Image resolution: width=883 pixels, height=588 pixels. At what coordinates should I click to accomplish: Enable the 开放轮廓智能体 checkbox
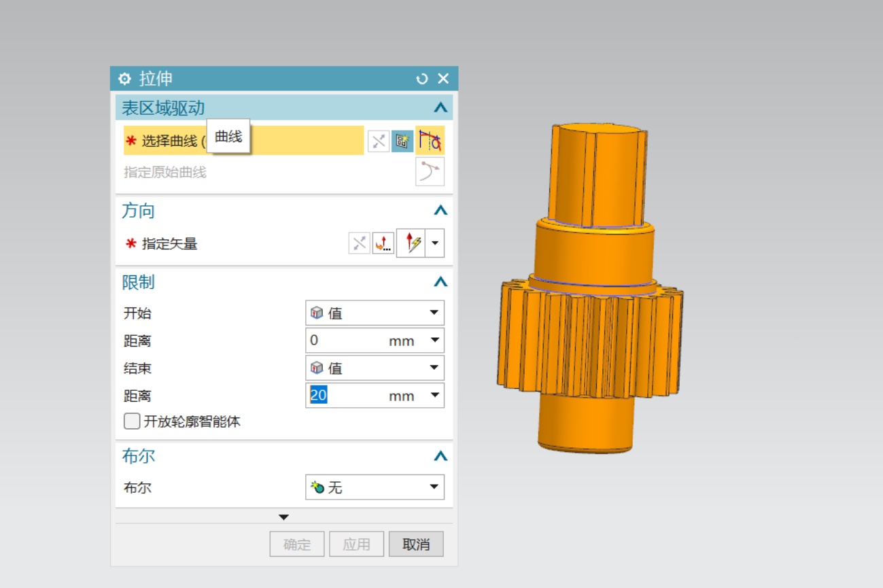point(132,421)
